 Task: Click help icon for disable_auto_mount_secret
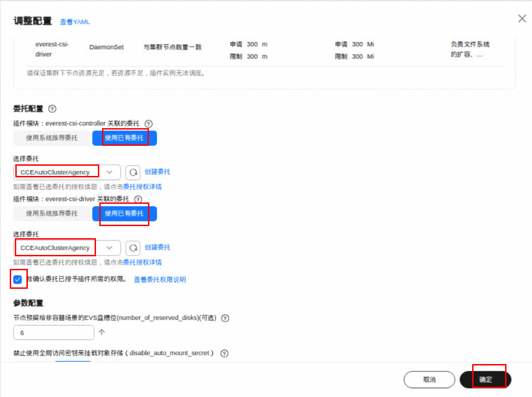pyautogui.click(x=224, y=353)
